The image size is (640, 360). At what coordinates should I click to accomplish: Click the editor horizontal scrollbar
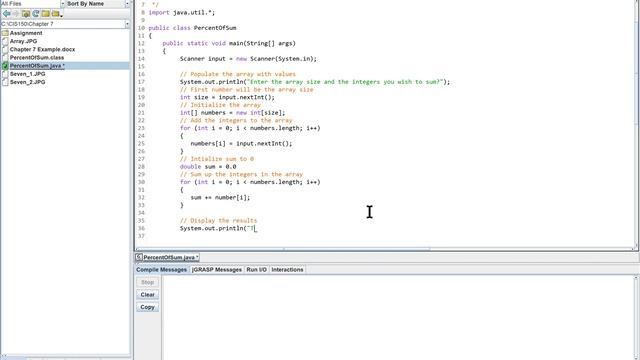click(x=357, y=249)
